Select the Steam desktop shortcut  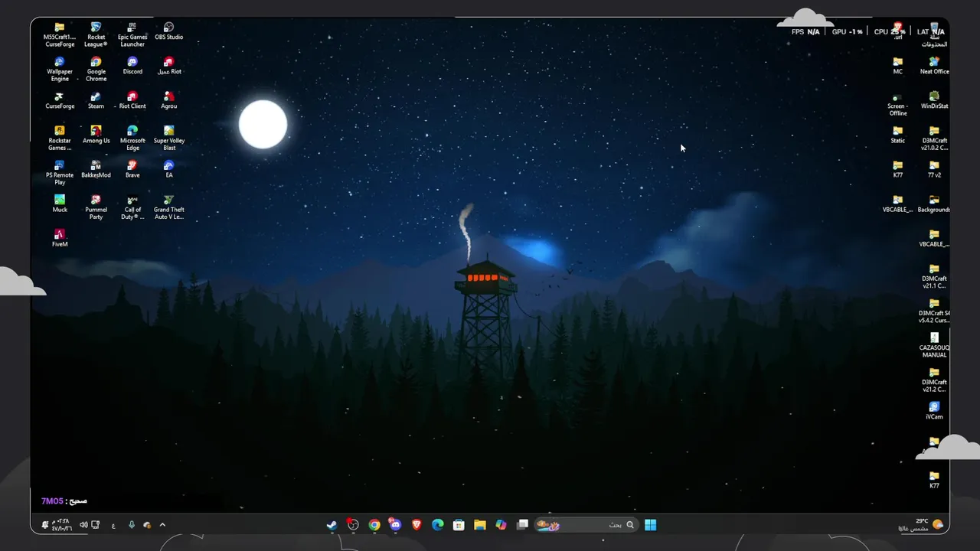point(96,100)
